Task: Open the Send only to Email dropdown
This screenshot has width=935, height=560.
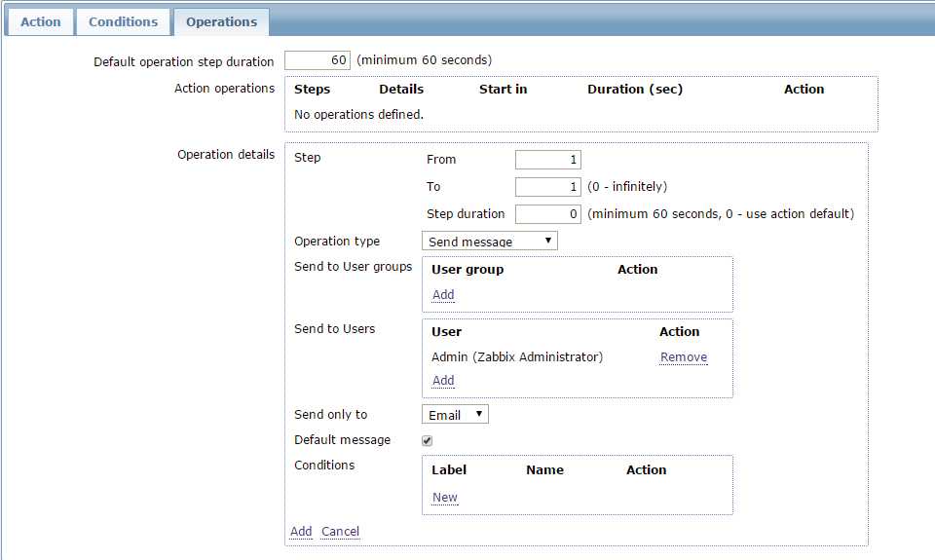Action: tap(455, 415)
